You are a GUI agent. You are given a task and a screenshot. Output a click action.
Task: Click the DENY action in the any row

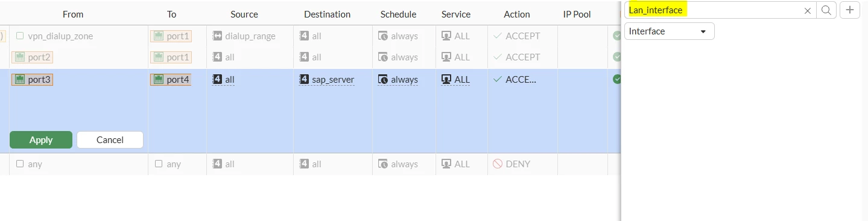512,164
